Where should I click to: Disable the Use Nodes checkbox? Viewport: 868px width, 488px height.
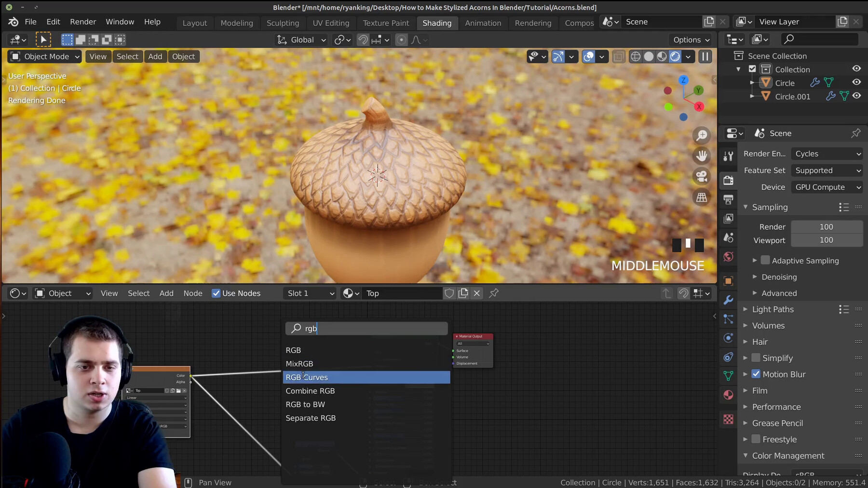click(x=216, y=293)
